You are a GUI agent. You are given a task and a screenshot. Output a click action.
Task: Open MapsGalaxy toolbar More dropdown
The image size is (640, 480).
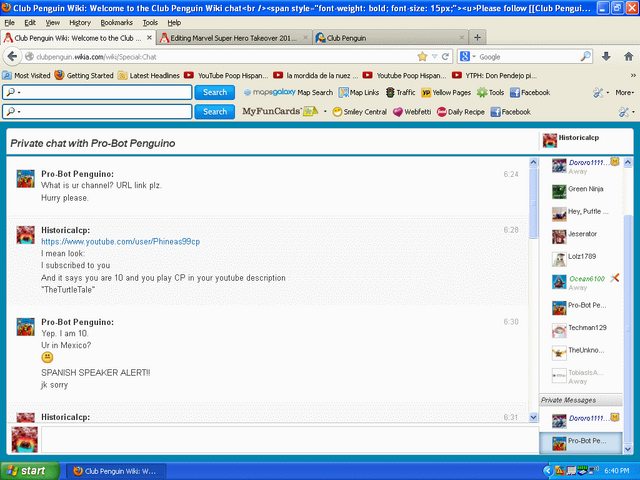624,93
